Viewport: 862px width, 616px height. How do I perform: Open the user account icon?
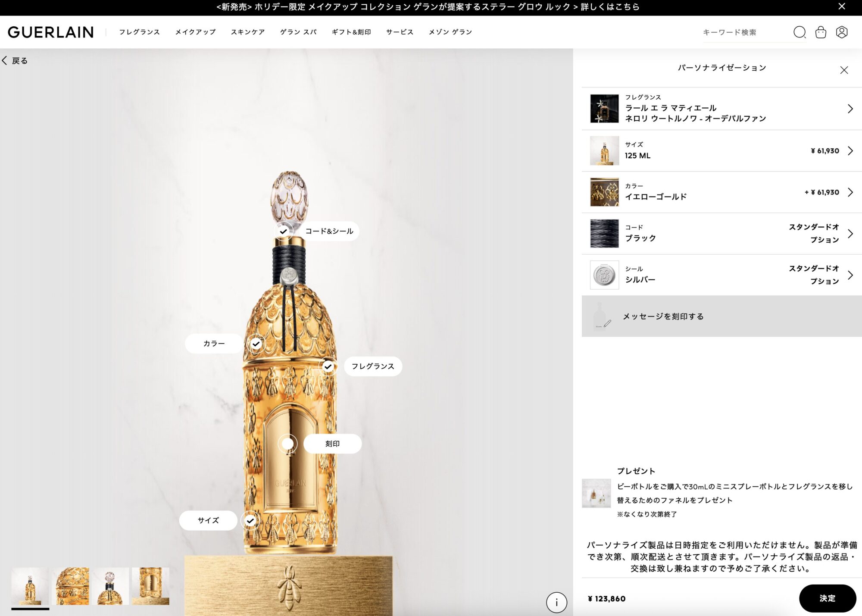point(842,32)
